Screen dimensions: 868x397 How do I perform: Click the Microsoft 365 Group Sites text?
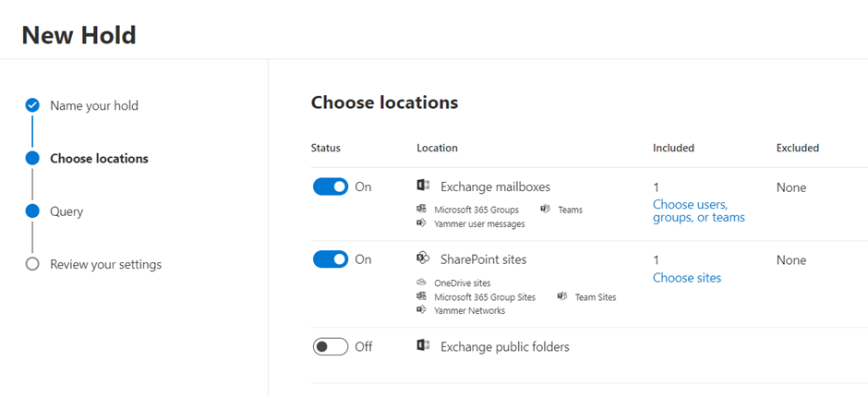485,296
